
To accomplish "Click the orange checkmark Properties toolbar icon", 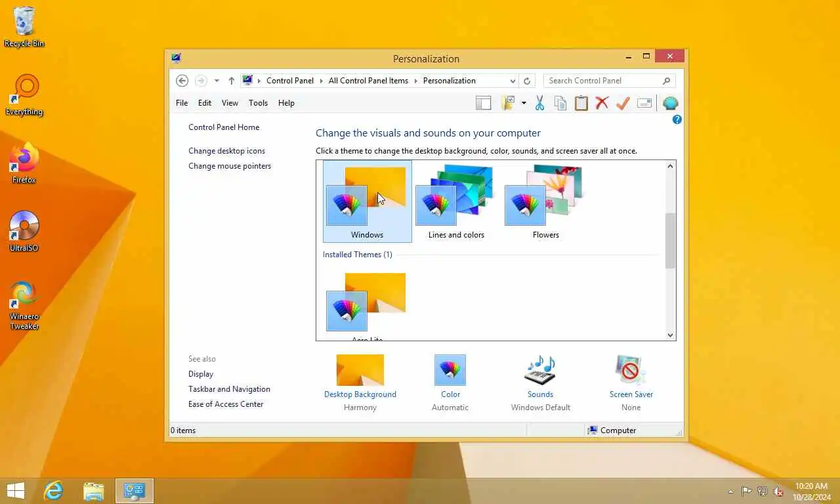I will point(623,103).
